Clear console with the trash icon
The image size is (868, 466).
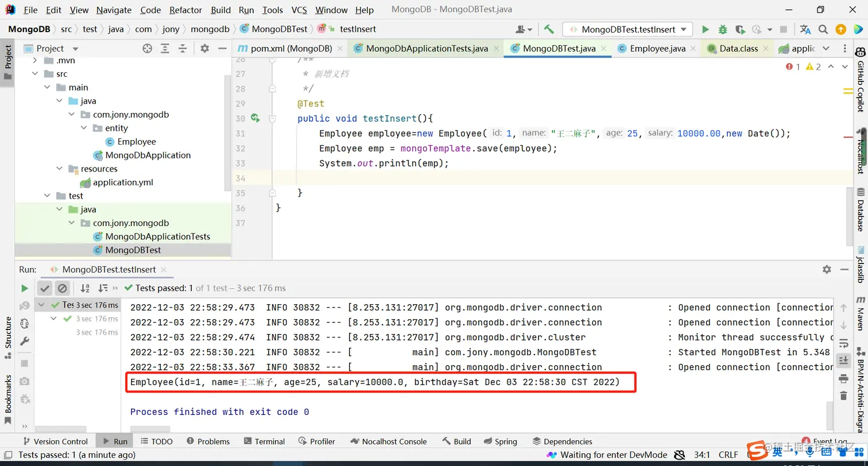pyautogui.click(x=843, y=395)
